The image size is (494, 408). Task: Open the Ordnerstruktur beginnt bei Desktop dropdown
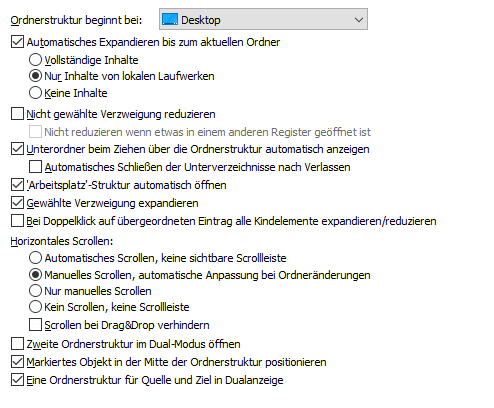point(263,19)
